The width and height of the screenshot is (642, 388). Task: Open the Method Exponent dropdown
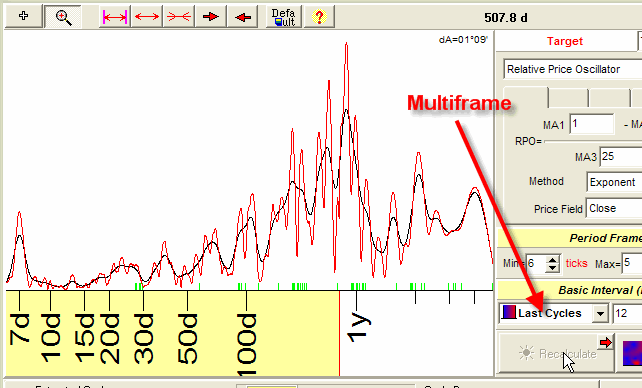(614, 182)
